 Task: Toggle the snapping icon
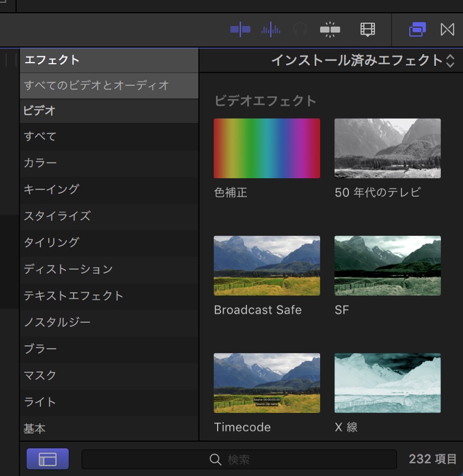pyautogui.click(x=330, y=29)
